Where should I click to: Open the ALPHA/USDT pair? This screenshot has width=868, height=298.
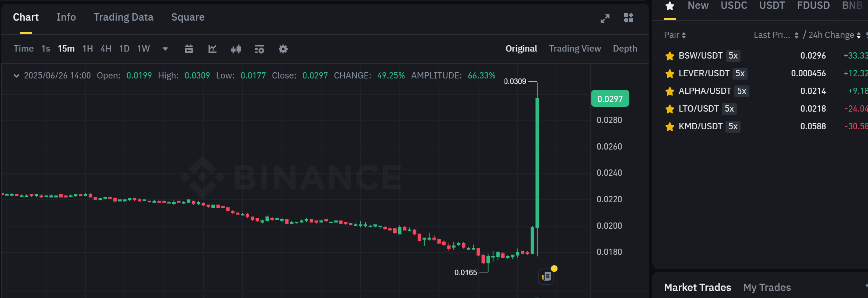click(x=705, y=91)
